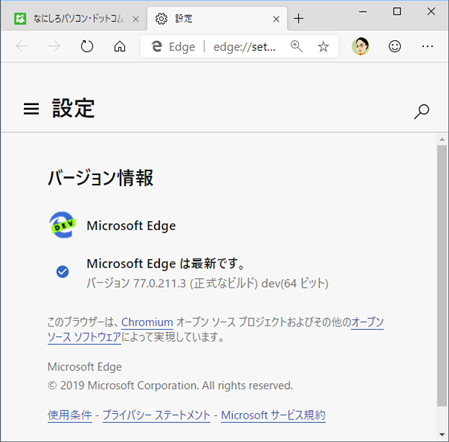Viewport: 449px width, 442px height.
Task: Click the バージョン情報 heading
Action: tap(101, 178)
